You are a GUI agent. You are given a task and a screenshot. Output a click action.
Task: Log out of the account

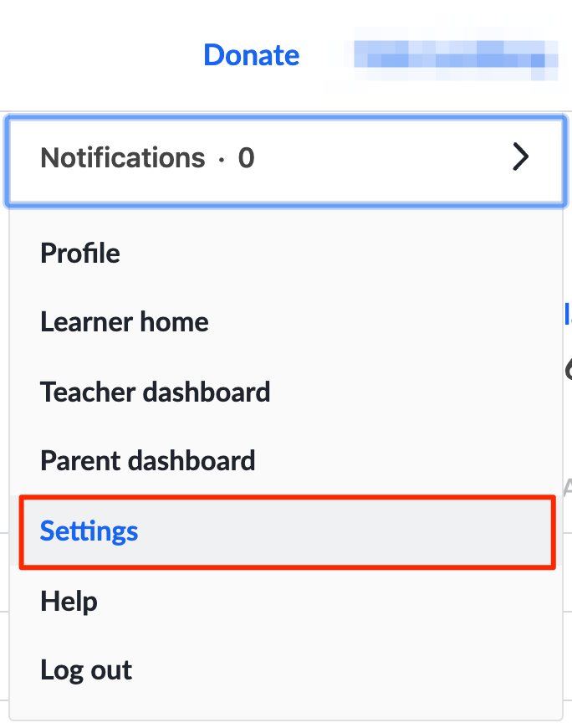pyautogui.click(x=86, y=670)
